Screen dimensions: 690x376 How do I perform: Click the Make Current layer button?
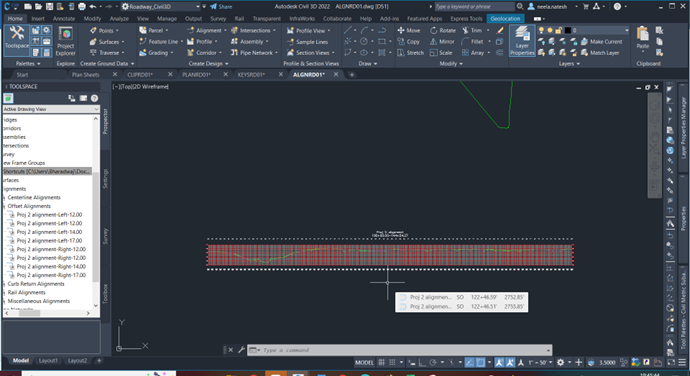tap(602, 41)
